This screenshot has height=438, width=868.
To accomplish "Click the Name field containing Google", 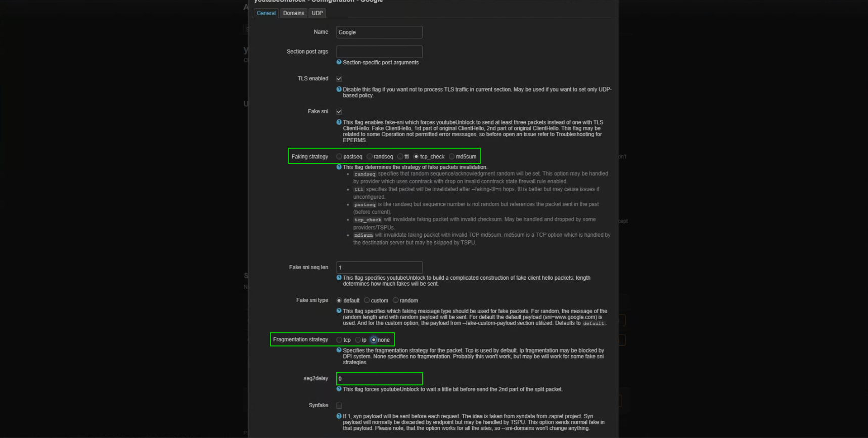I will click(x=379, y=32).
